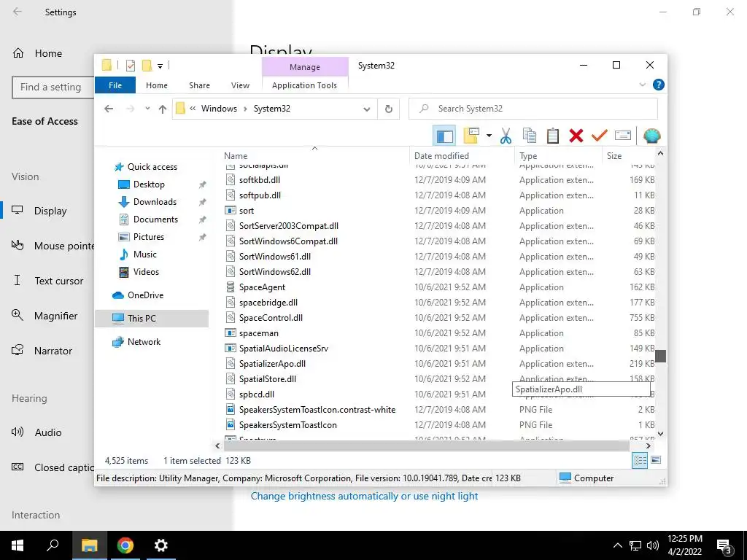The width and height of the screenshot is (747, 560).
Task: Click the folder options toolbar icon
Action: (x=472, y=136)
